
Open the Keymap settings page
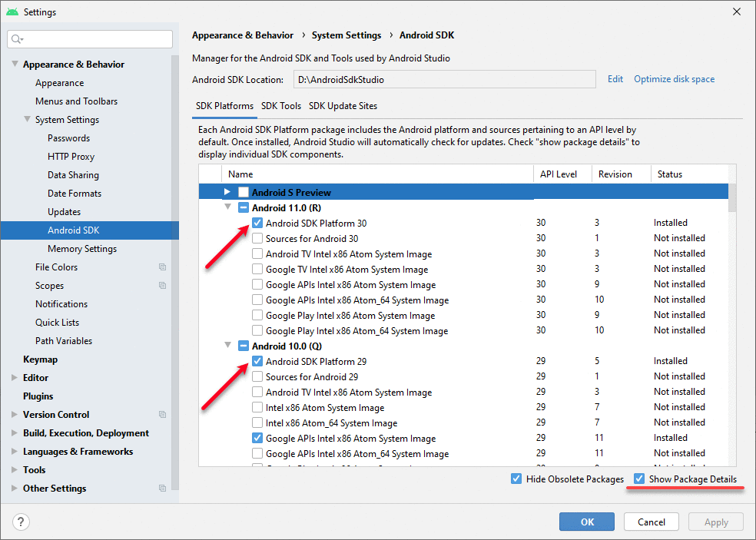click(x=40, y=359)
